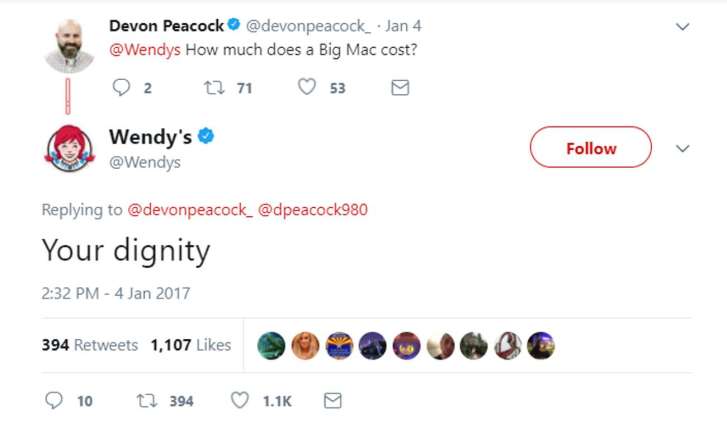The width and height of the screenshot is (727, 433).
Task: Reply to Devon Peacock's tweet
Action: click(x=122, y=88)
